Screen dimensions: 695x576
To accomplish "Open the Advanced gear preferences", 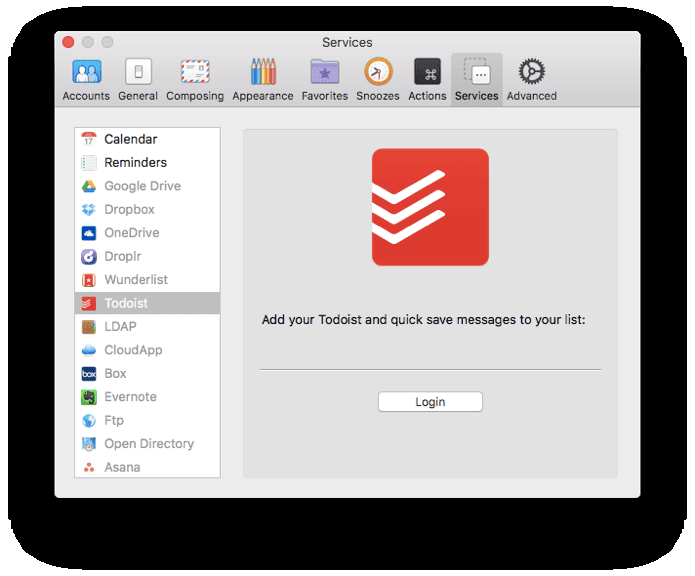I will coord(532,80).
